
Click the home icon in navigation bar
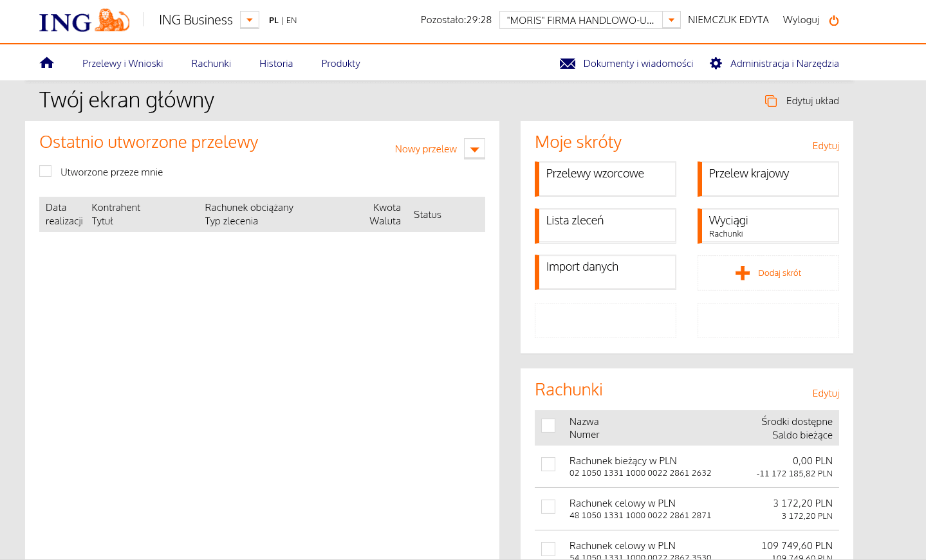click(x=46, y=63)
